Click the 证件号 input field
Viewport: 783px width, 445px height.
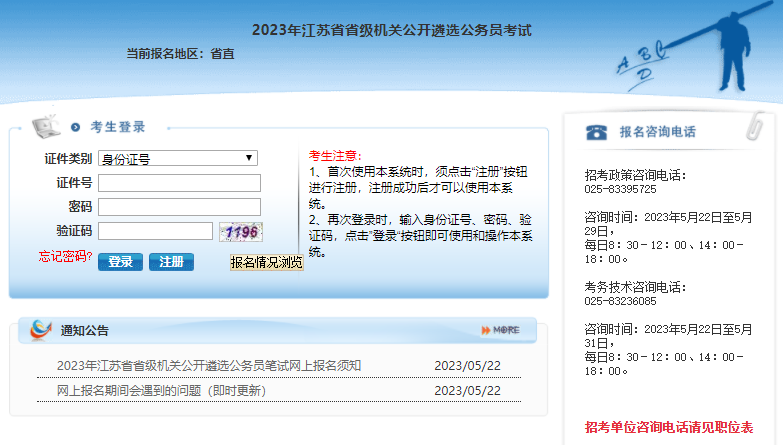[179, 183]
